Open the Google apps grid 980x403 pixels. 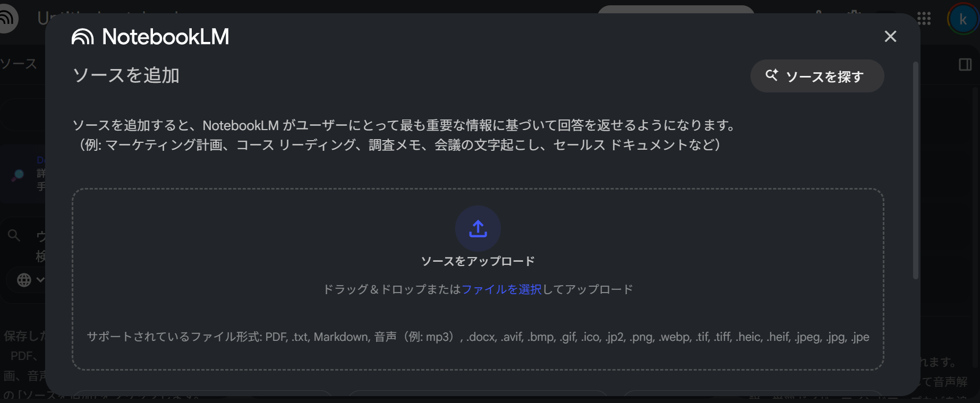click(x=924, y=19)
